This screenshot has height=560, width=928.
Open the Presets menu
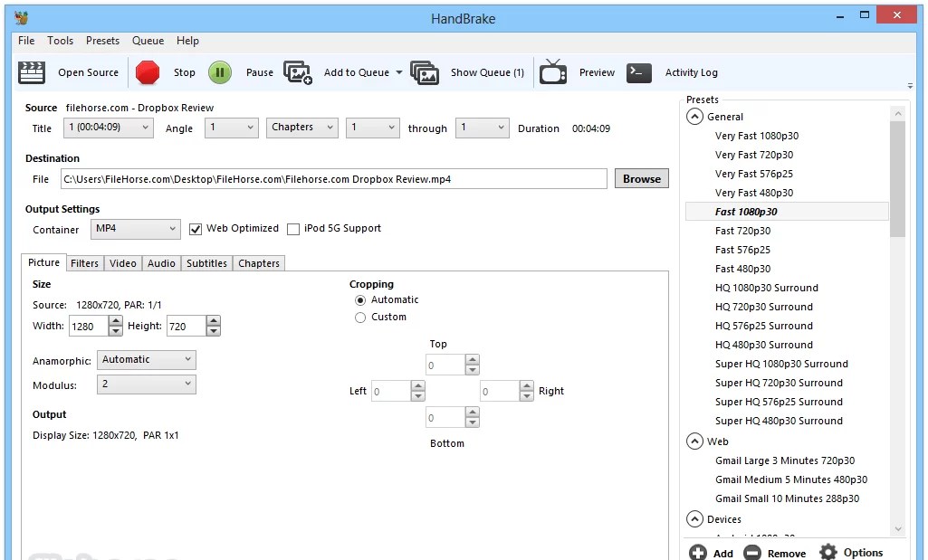[x=102, y=41]
